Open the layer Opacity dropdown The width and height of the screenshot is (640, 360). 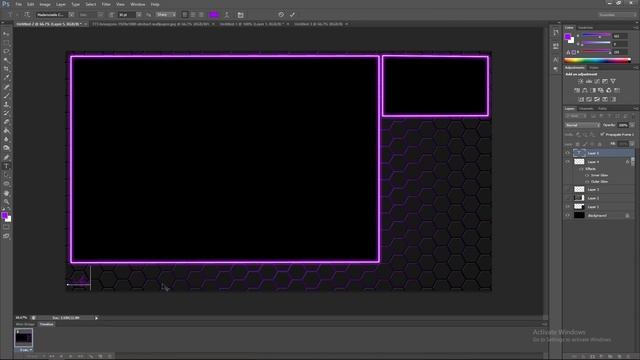point(632,125)
